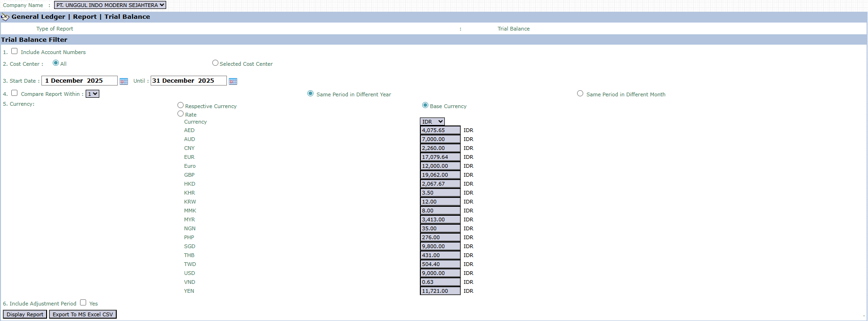
Task: Click the USD exchange rate field
Action: pos(440,273)
